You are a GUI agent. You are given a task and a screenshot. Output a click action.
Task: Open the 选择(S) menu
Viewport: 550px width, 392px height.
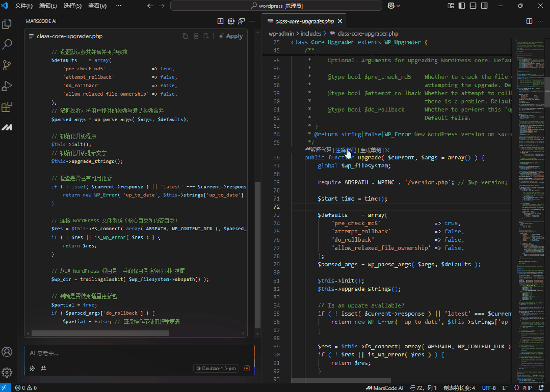click(x=72, y=6)
